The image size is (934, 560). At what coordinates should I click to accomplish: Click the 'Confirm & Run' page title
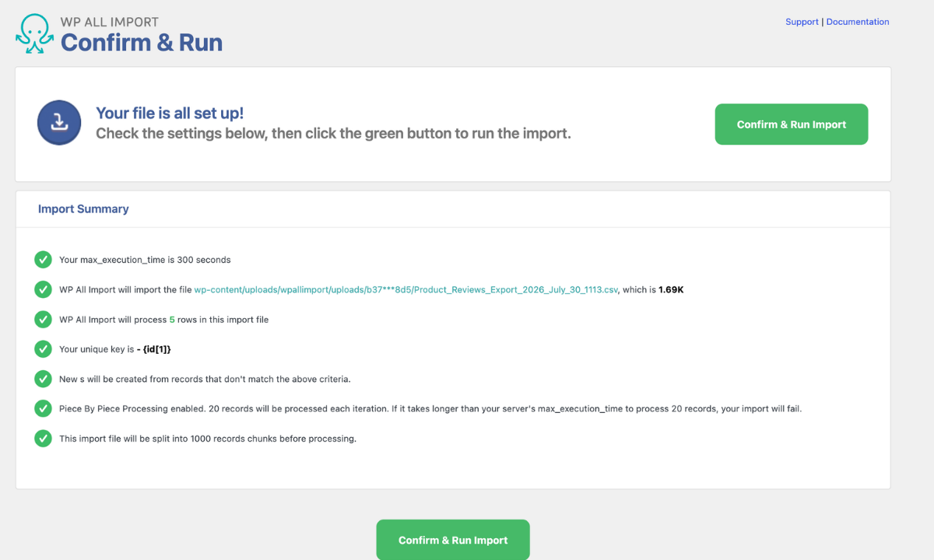coord(142,42)
